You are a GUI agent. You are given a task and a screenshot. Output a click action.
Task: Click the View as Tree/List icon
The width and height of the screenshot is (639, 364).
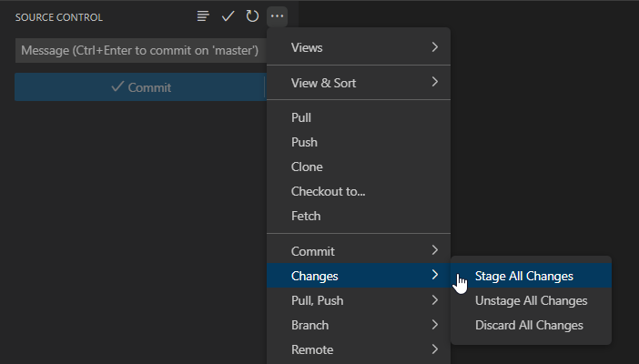click(203, 16)
